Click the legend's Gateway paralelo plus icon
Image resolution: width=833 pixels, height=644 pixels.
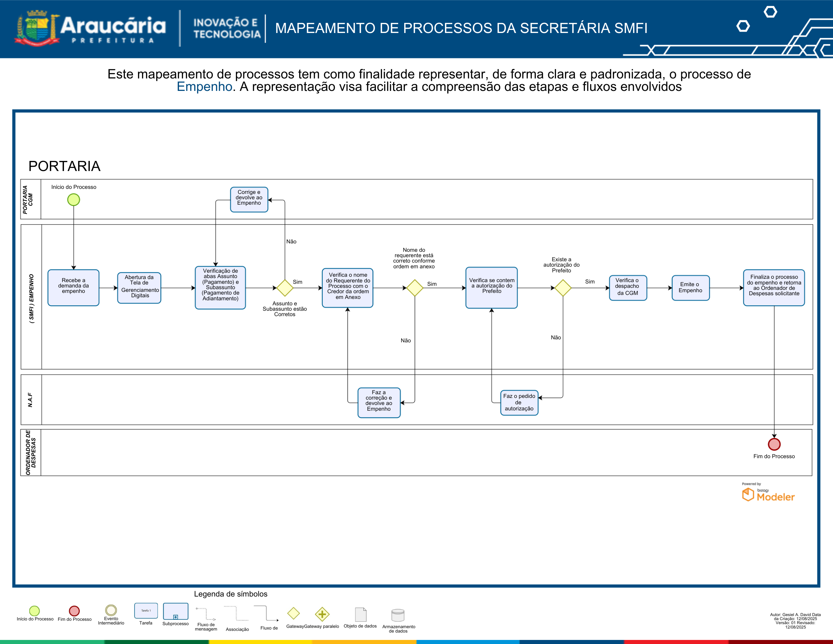322,614
